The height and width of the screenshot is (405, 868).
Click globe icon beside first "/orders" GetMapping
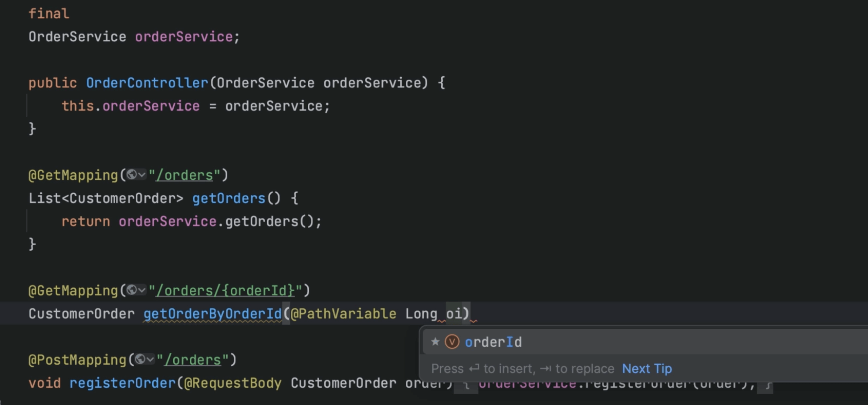click(x=132, y=174)
